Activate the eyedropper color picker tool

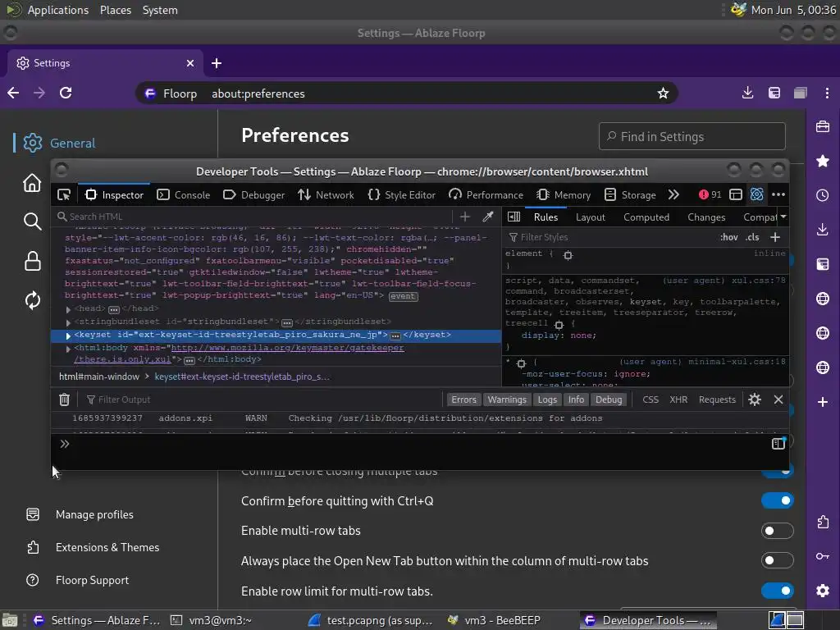click(x=487, y=217)
